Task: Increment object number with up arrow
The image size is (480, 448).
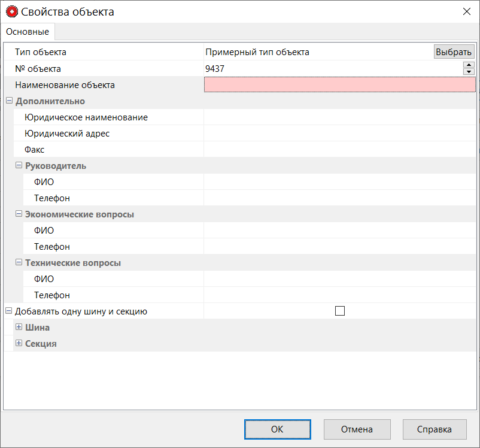Action: (x=469, y=65)
